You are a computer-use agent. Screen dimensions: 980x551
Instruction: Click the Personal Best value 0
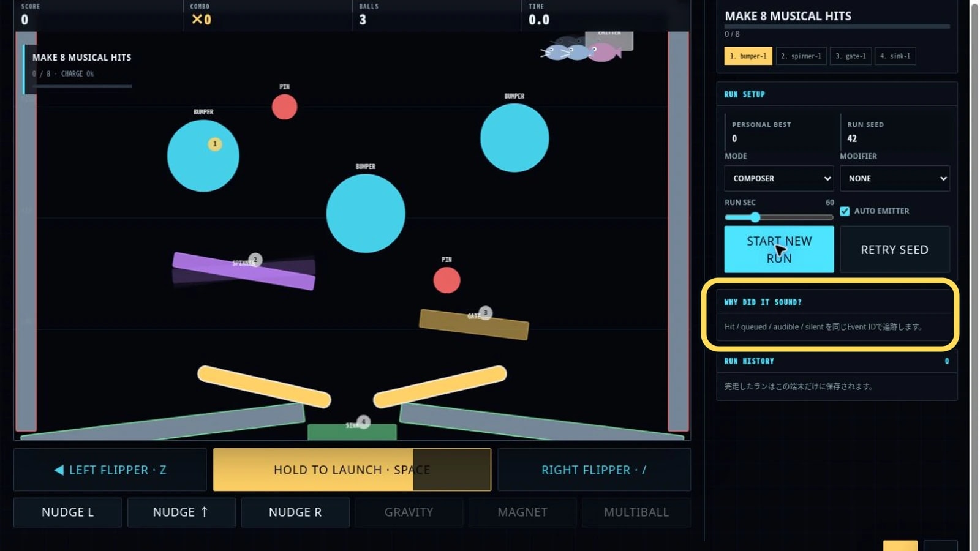734,138
